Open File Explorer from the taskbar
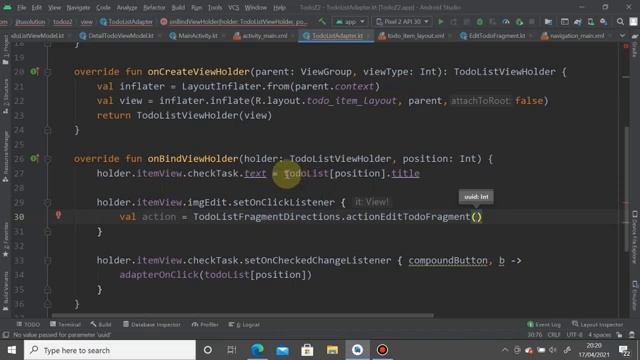The image size is (640, 360). [x=332, y=350]
